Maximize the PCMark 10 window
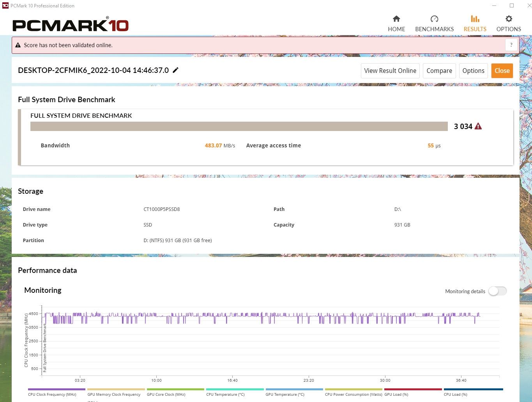Viewport: 532px width, 402px height. click(512, 5)
